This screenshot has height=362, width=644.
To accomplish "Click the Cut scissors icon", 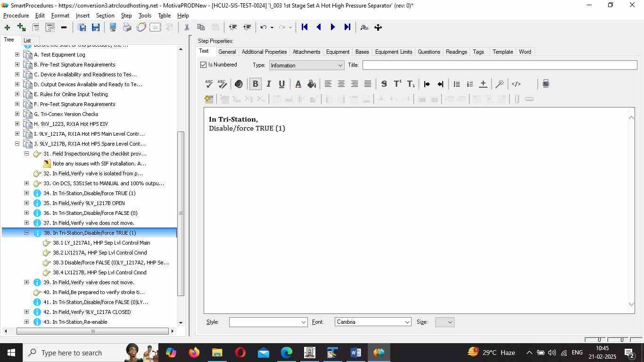I will click(x=187, y=27).
